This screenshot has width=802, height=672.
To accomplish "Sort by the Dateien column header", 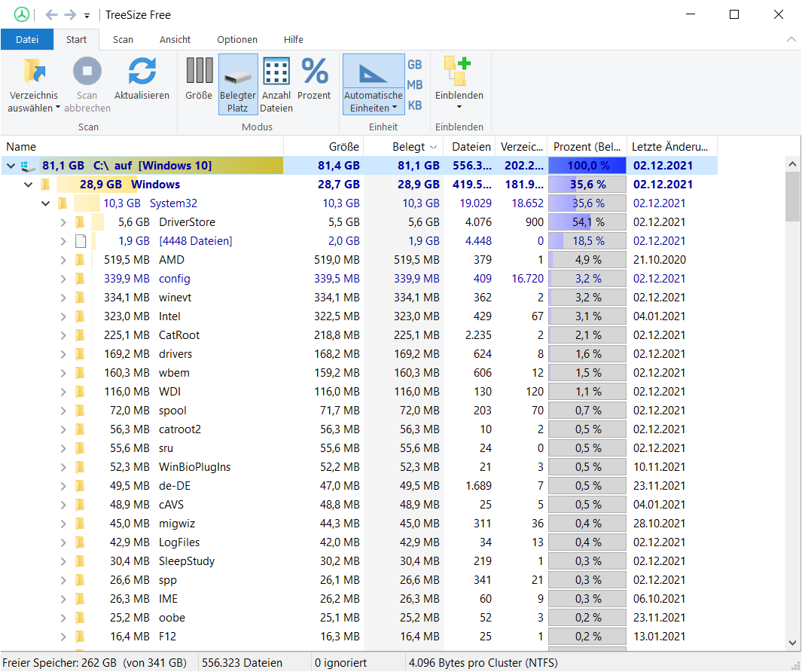I will [470, 147].
